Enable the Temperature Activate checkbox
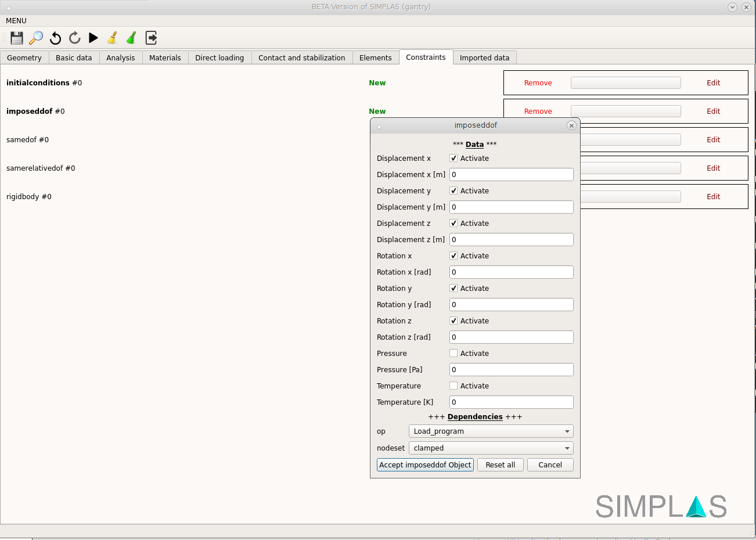 coord(453,386)
